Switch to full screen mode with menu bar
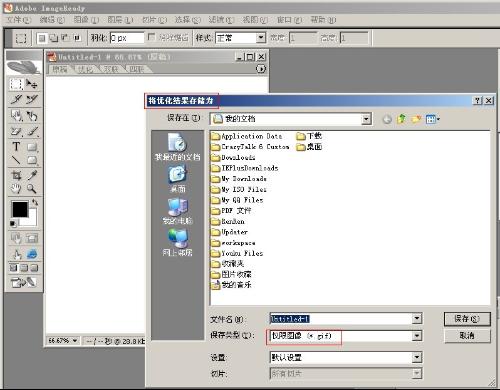500x390 pixels. tap(24, 268)
